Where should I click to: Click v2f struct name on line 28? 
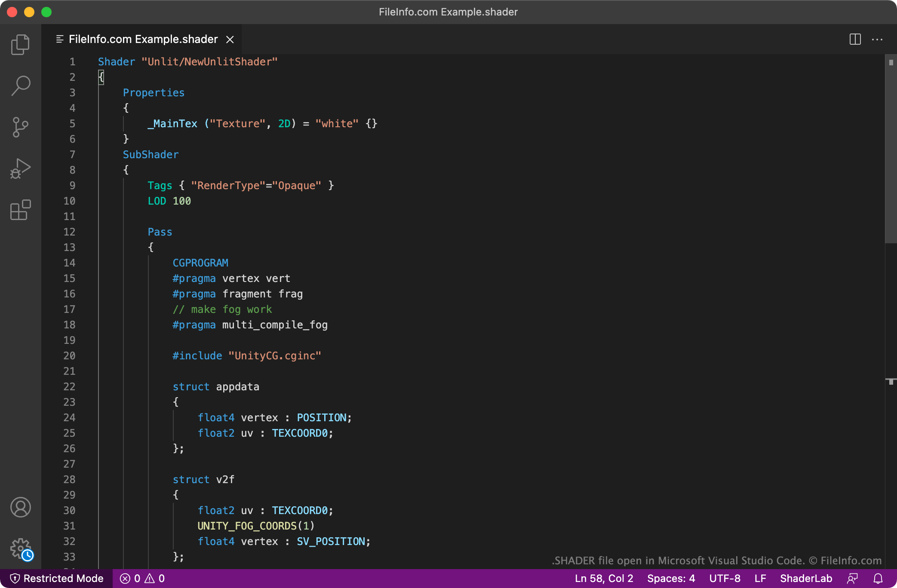[x=225, y=480]
